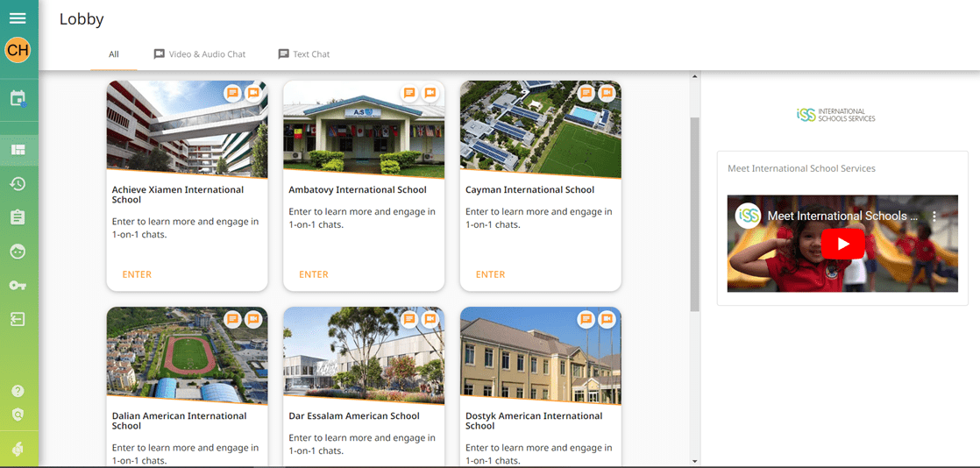
Task: Open the hamburger menu in the sidebar
Action: pyautogui.click(x=18, y=18)
